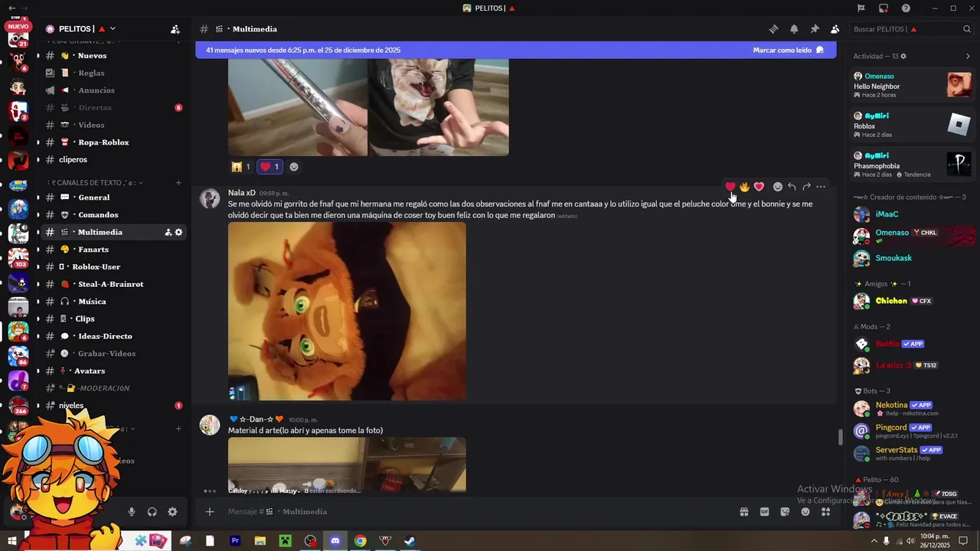
Task: Reply to Nala xD's message arrow icon
Action: 792,187
